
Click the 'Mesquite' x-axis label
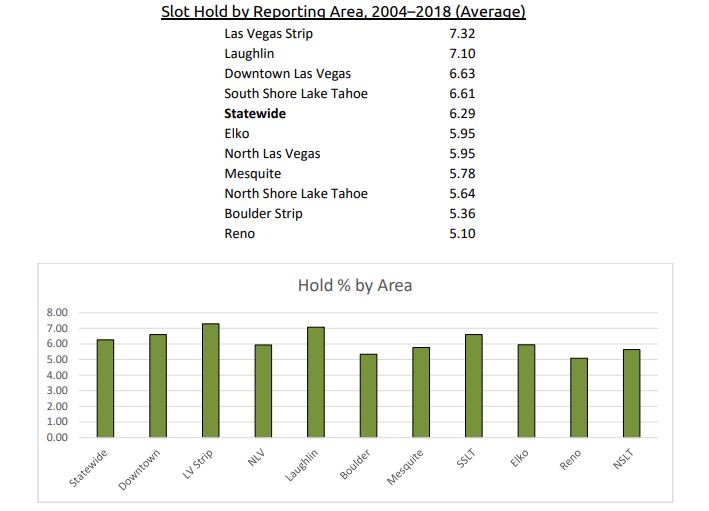405,467
